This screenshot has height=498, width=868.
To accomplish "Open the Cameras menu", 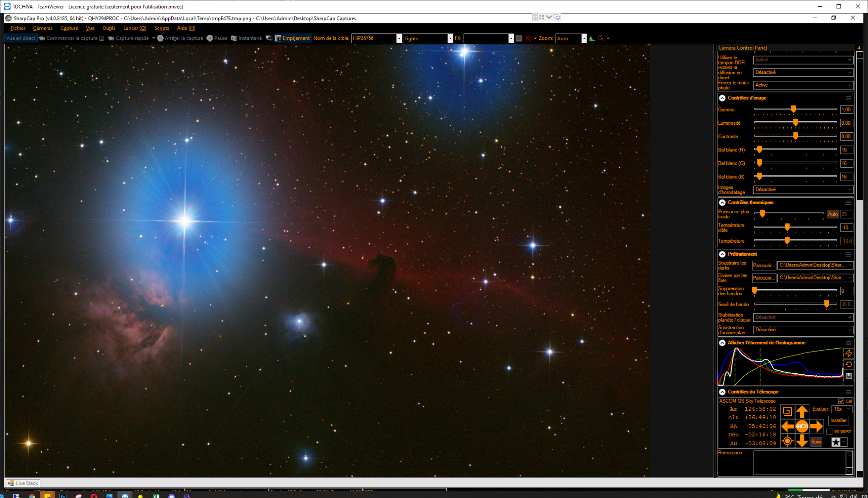I will [x=43, y=28].
